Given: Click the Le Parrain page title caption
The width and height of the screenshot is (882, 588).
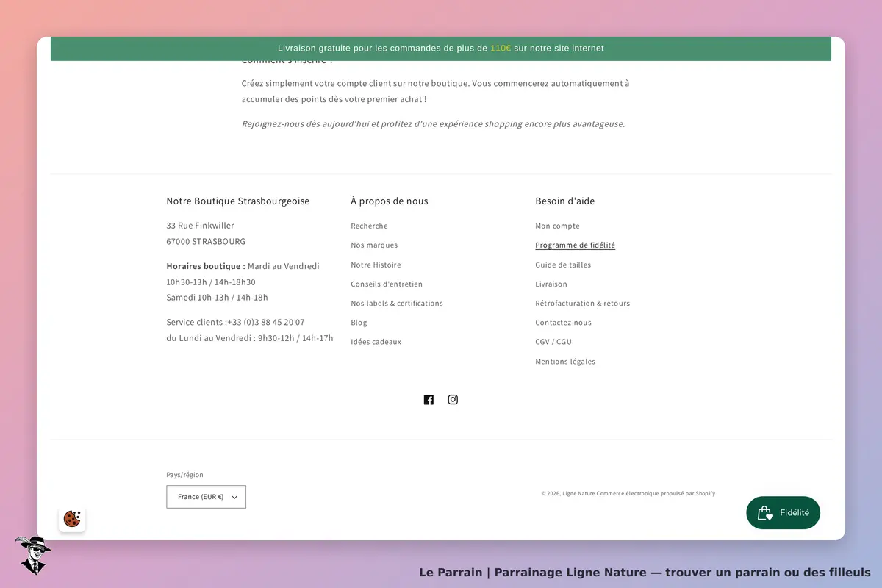Looking at the screenshot, I should point(645,573).
